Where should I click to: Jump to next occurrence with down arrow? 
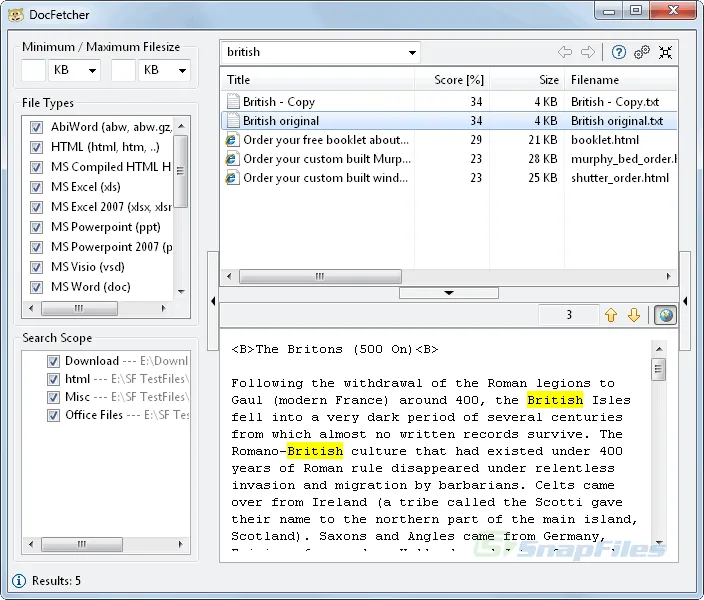pos(634,315)
